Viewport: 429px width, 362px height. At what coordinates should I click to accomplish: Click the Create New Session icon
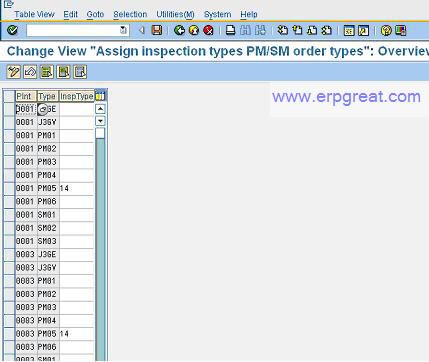coord(349,31)
